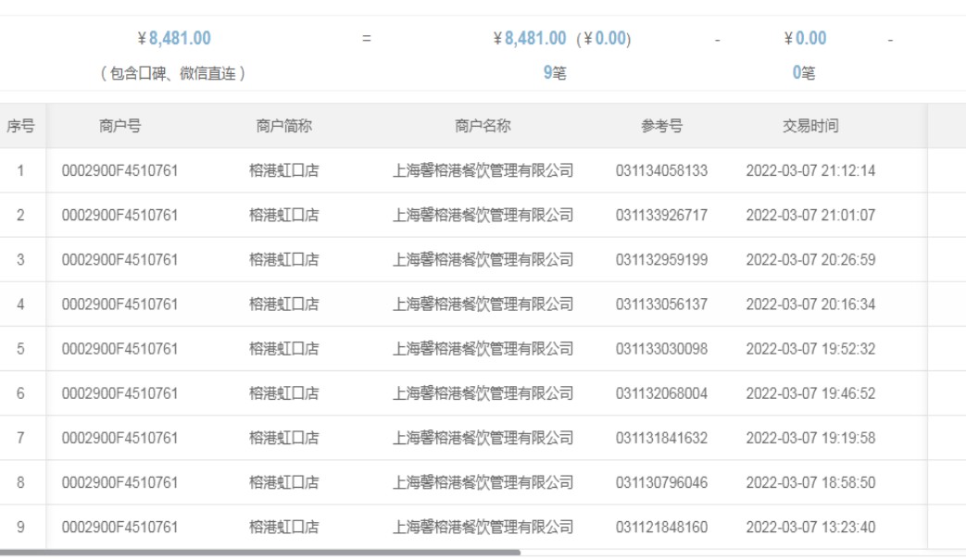Click the 序号 column header
The height and width of the screenshot is (560, 966).
[x=20, y=126]
